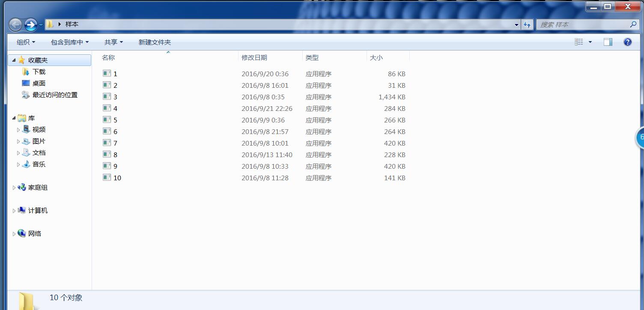Expand the 图片 library node
Screen dimensions: 644x310
pos(18,141)
